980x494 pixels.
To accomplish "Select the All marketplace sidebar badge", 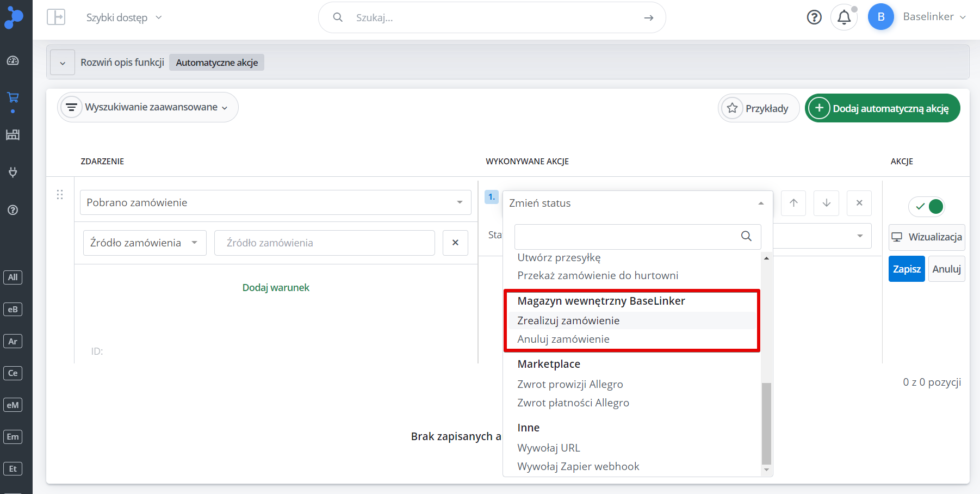I will click(x=13, y=277).
